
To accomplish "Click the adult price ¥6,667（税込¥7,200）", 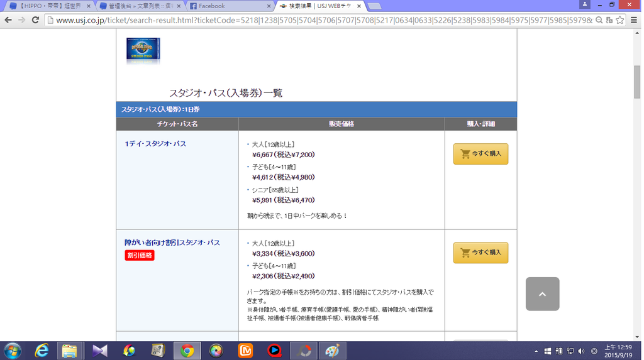I will (284, 155).
